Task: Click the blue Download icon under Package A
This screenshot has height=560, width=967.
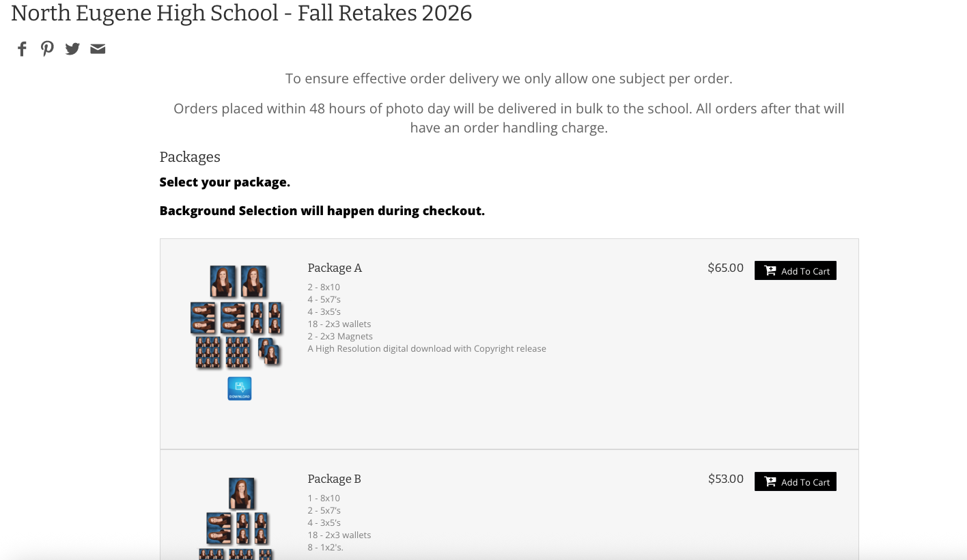Action: (x=240, y=389)
